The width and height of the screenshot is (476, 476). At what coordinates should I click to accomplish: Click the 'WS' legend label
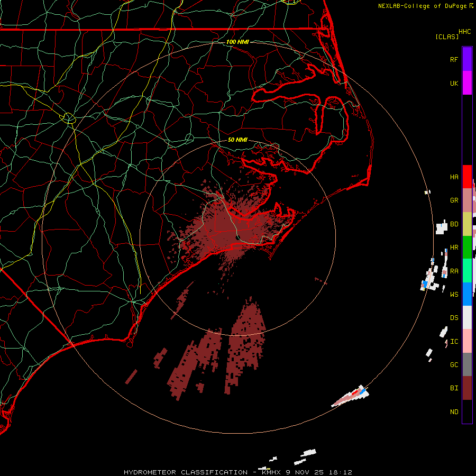(454, 294)
